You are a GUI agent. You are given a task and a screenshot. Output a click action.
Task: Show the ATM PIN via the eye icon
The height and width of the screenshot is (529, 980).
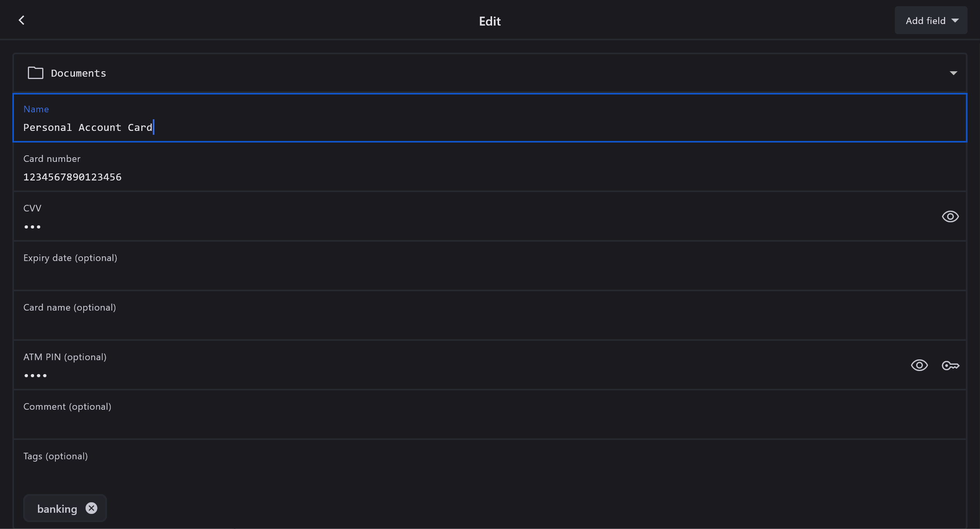click(919, 365)
